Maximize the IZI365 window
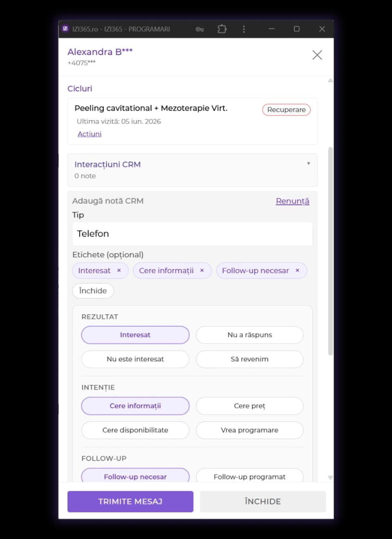This screenshot has height=539, width=392. [297, 29]
